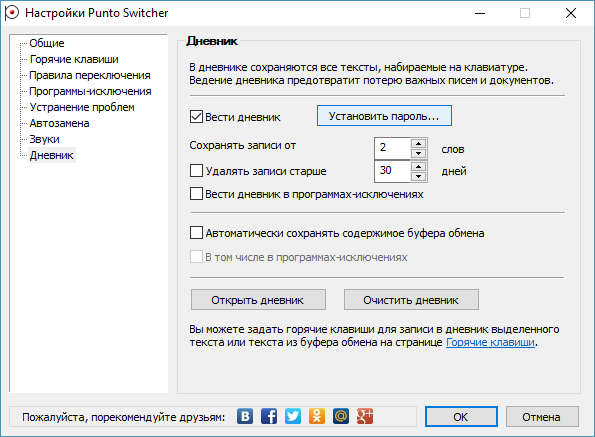This screenshot has height=437, width=595.
Task: Confirm settings with the OK button
Action: [x=461, y=417]
